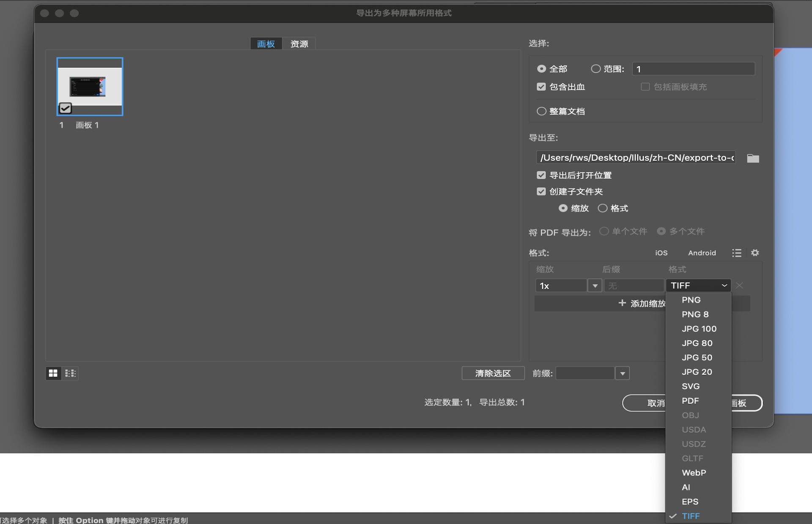Screen dimensions: 812x524
Task: Switch to the 资源 tab
Action: point(299,43)
